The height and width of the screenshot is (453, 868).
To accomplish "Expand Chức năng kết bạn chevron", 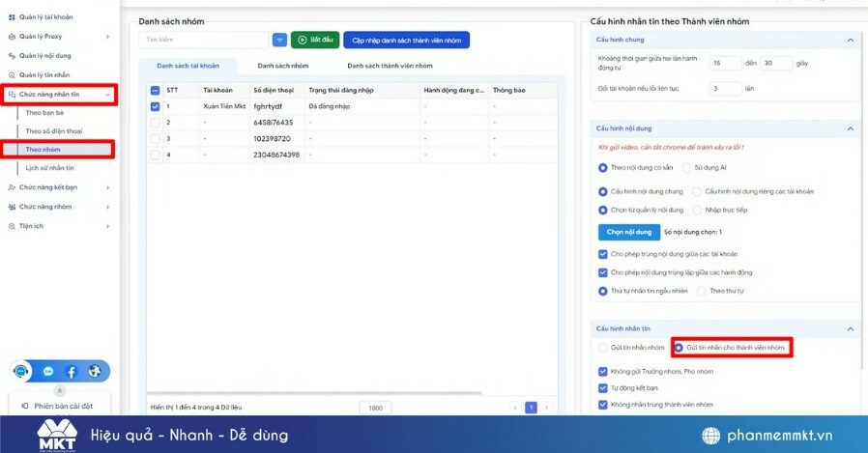I will click(107, 187).
